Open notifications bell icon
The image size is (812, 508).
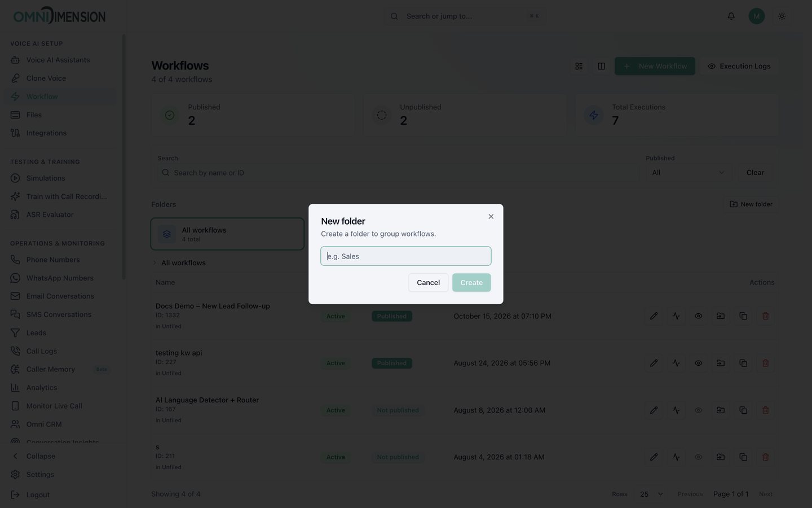[x=731, y=16]
